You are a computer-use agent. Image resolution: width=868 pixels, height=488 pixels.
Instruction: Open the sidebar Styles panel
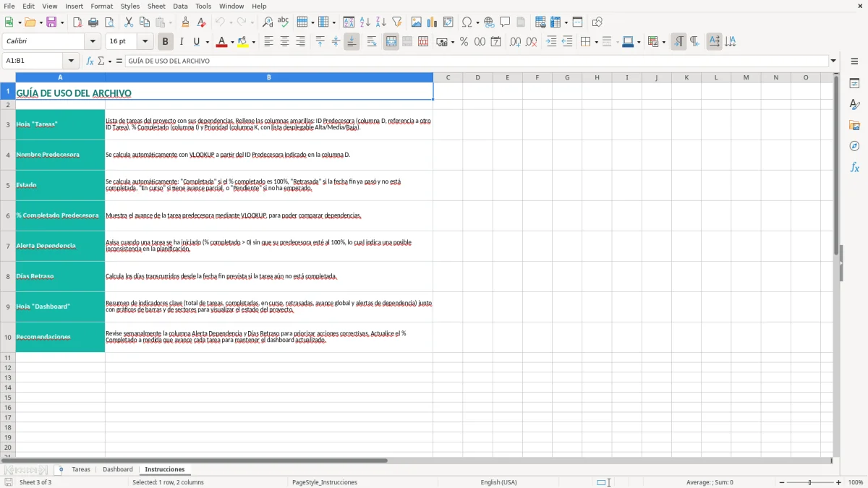854,104
